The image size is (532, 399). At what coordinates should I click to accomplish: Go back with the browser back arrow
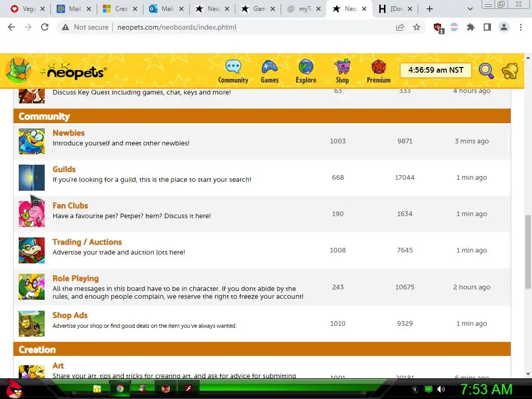coord(11,27)
